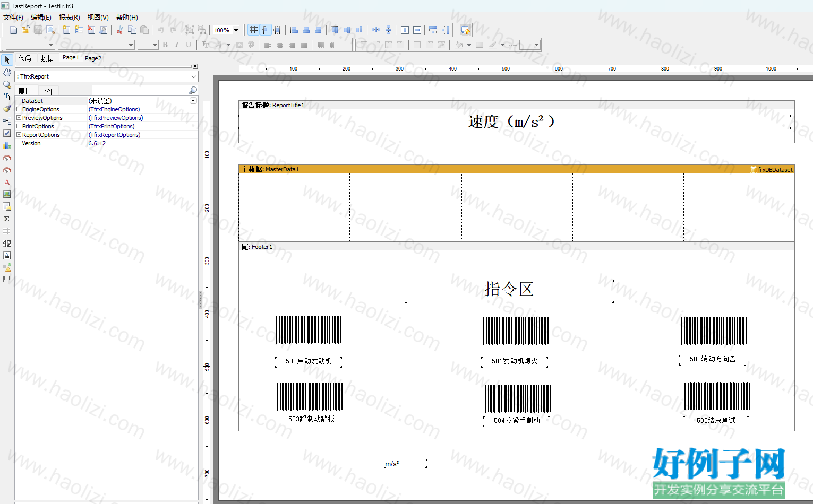813x504 pixels.
Task: Open the zoom percentage dropdown
Action: [236, 30]
